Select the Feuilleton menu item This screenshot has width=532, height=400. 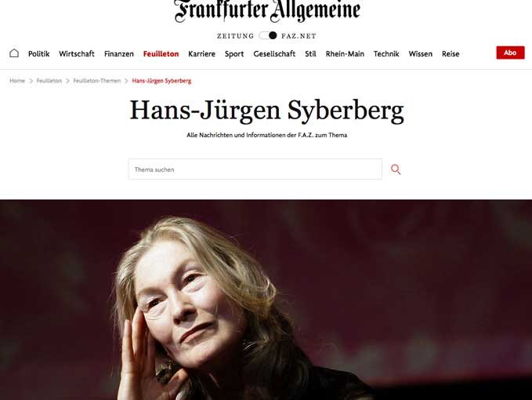tap(161, 53)
